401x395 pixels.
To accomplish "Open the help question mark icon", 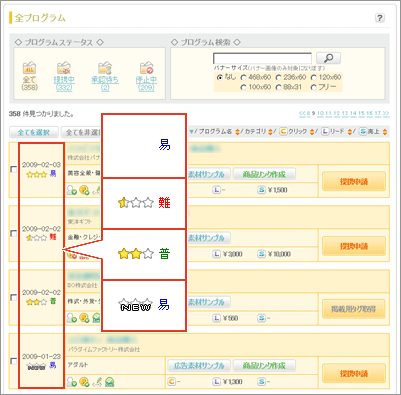I will click(x=380, y=18).
